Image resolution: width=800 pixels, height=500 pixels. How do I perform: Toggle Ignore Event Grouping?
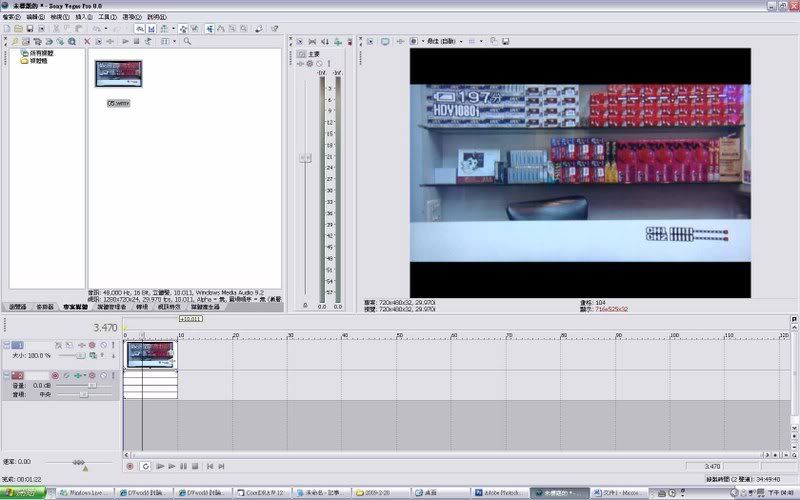[x=194, y=29]
